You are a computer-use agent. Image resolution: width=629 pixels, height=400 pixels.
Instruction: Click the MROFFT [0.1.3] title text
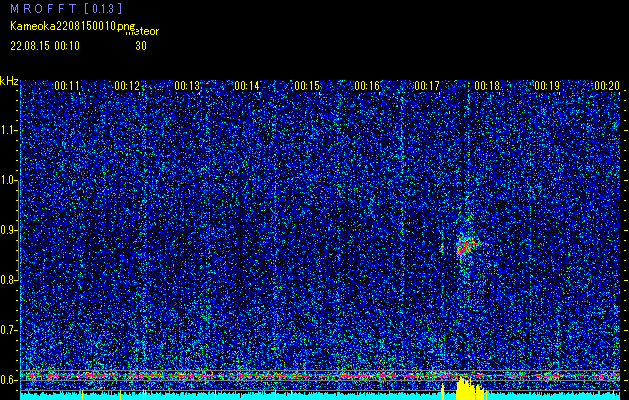(66, 8)
